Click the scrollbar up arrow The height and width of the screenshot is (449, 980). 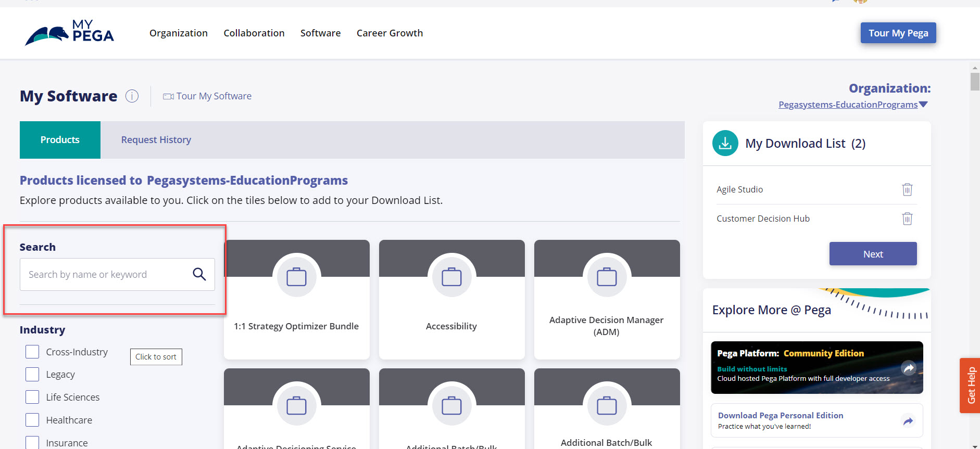coord(975,68)
